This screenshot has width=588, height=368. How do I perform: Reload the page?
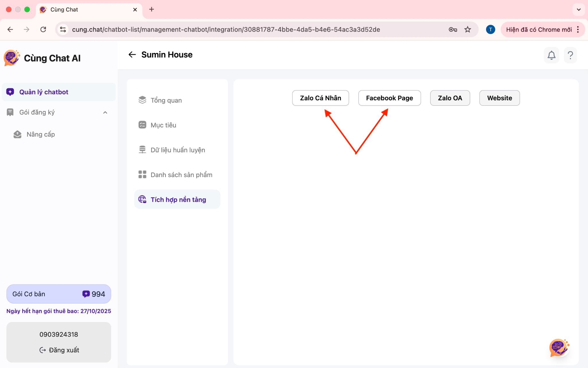(43, 30)
